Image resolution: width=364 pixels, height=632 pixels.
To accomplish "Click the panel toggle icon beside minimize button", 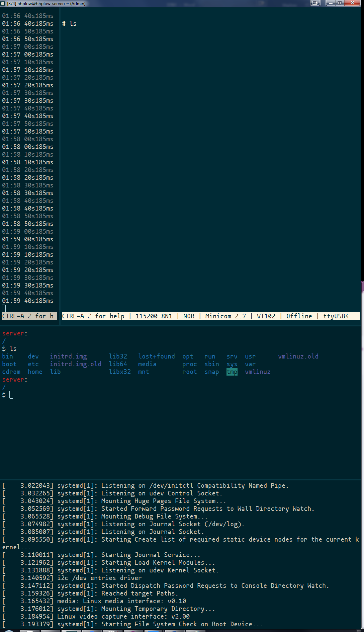I will click(315, 3).
